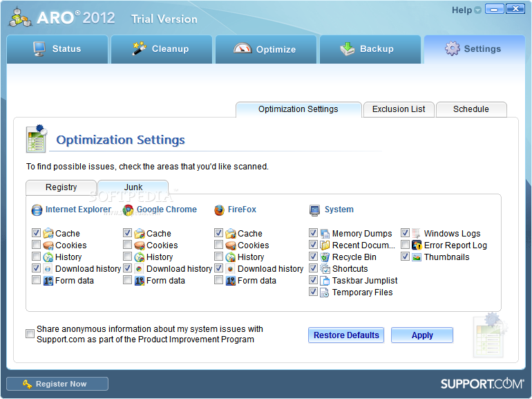Select the Junk tab

pos(133,187)
